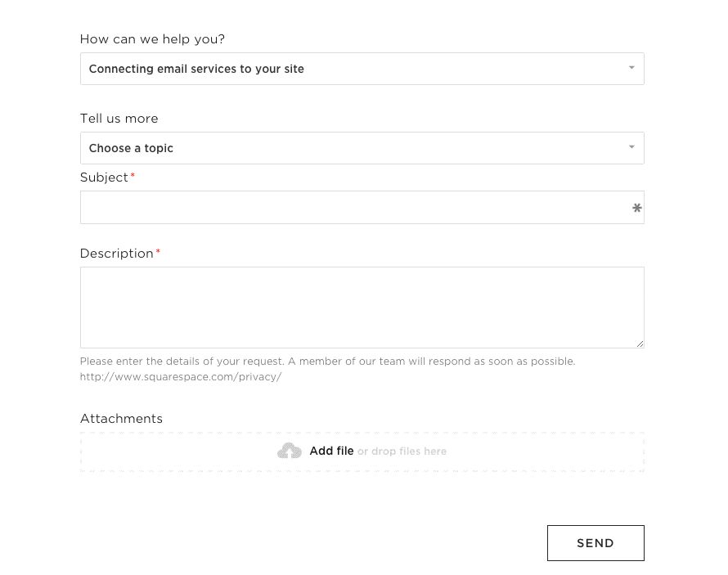The width and height of the screenshot is (728, 575).
Task: Click the arrow of Choose a topic dropdown
Action: pos(631,147)
